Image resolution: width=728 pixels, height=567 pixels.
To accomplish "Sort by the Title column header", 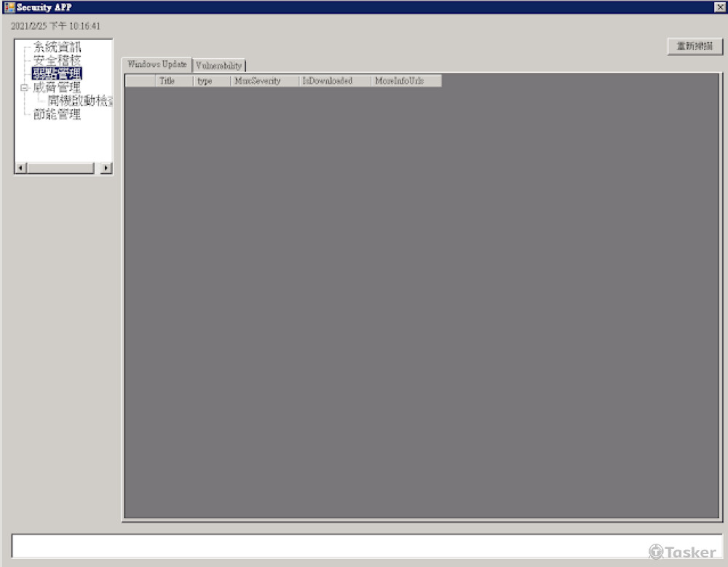I will pyautogui.click(x=174, y=81).
